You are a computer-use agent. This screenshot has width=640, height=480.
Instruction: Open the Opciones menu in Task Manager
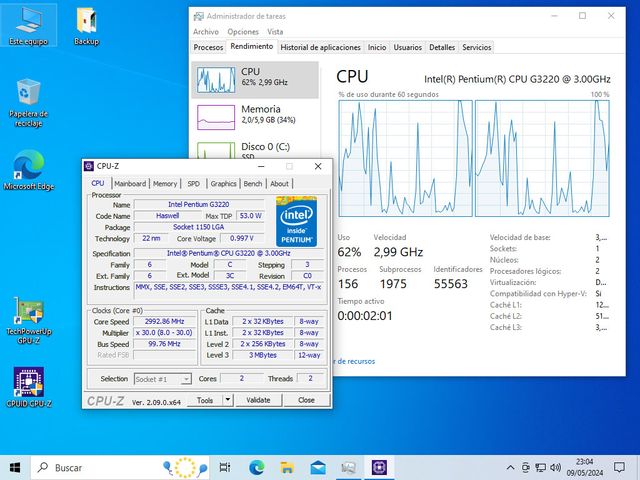[243, 32]
